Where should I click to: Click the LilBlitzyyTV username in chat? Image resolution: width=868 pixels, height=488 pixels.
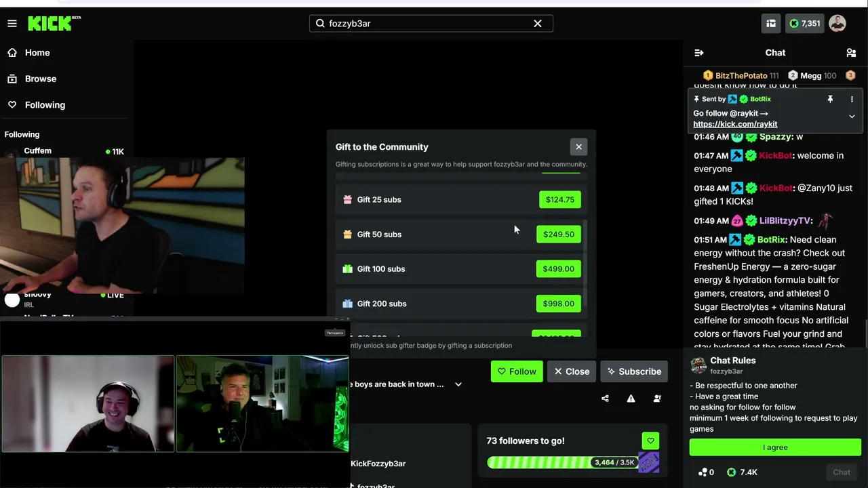coord(785,221)
